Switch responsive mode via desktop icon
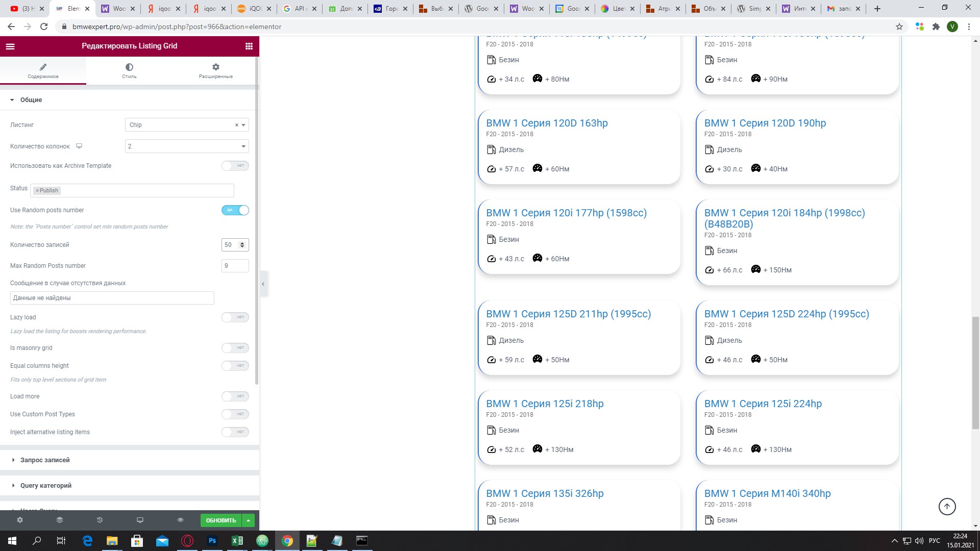980x551 pixels. (x=140, y=520)
